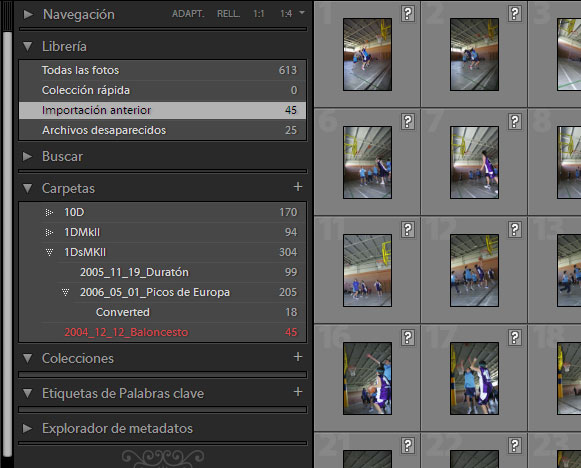Click missing-file question mark on photo 12
Screen dimensions: 581x468
click(515, 230)
